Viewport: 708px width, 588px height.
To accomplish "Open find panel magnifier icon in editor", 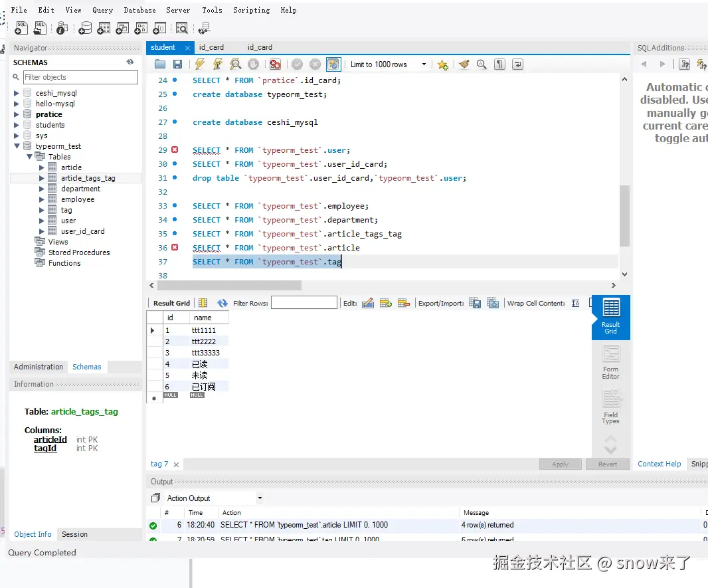I will coord(482,64).
